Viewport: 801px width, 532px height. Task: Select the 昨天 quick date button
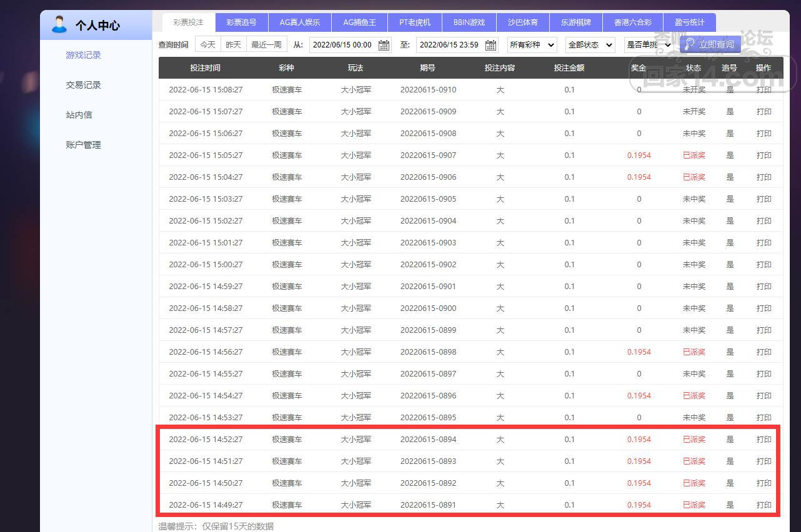coord(233,45)
